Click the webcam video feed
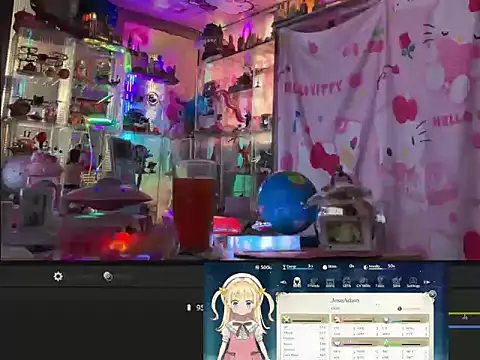Image resolution: width=480 pixels, height=360 pixels. (240, 130)
